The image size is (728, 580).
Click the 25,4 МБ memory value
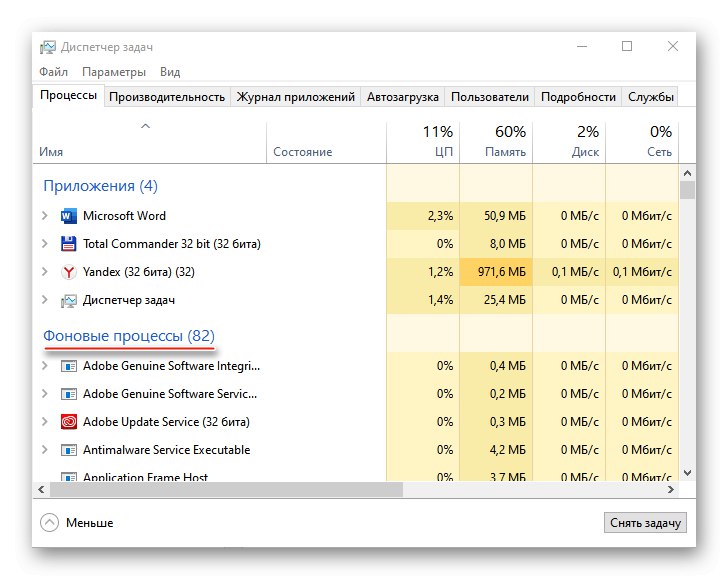click(505, 300)
